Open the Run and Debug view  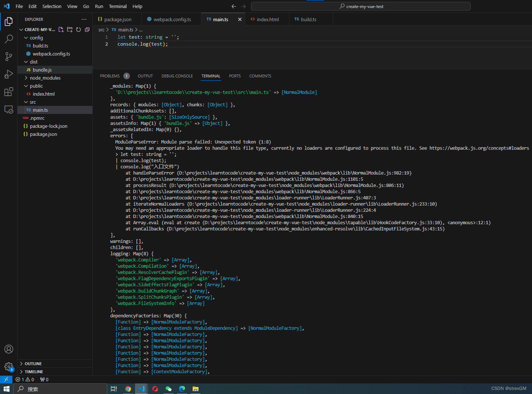(9, 74)
